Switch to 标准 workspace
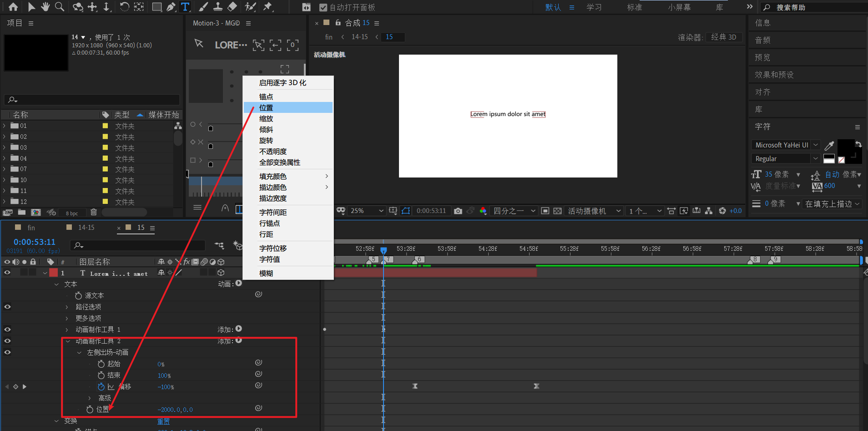This screenshot has height=431, width=868. point(635,7)
